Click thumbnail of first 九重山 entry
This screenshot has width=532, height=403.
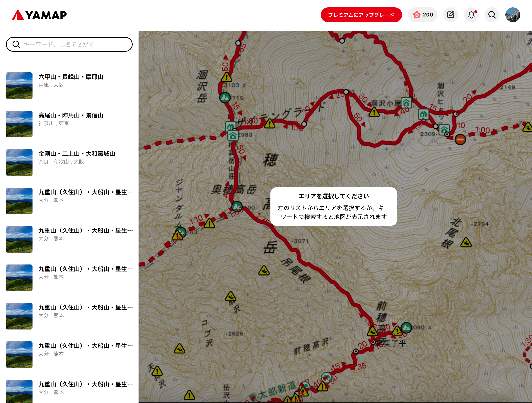(x=19, y=201)
